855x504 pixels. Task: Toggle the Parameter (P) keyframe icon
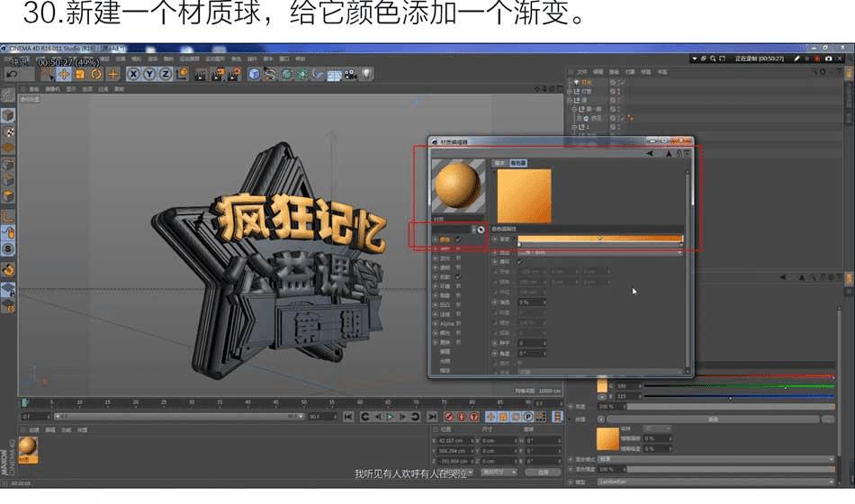(x=527, y=417)
